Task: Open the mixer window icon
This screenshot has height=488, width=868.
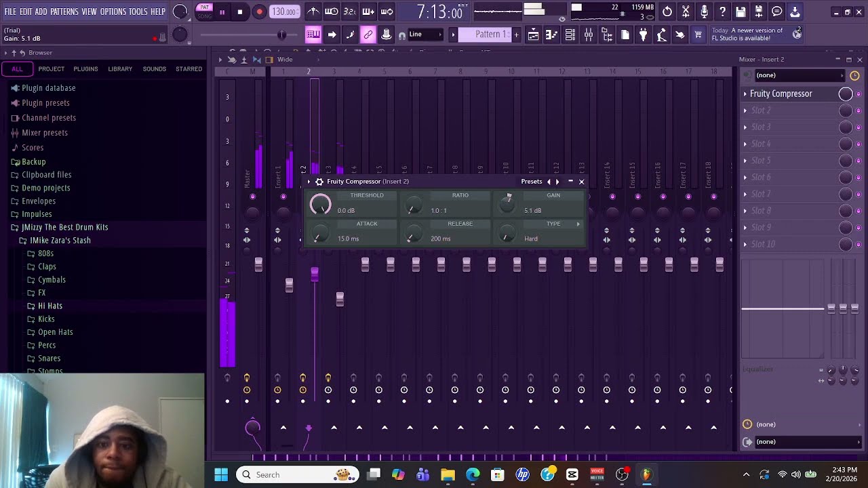Action: pos(589,35)
